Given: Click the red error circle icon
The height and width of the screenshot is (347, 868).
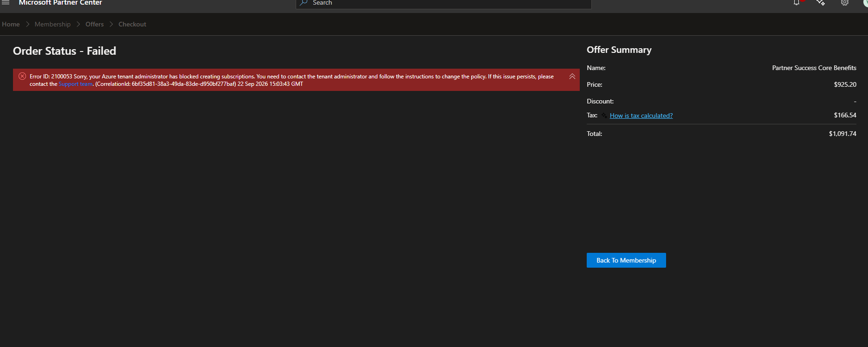Looking at the screenshot, I should click(x=22, y=76).
